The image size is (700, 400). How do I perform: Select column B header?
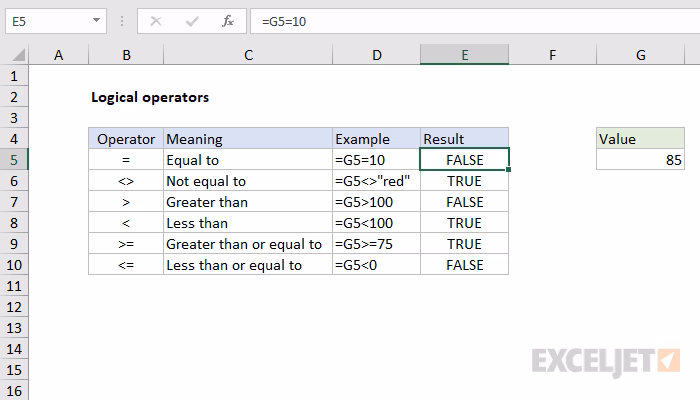coord(126,55)
